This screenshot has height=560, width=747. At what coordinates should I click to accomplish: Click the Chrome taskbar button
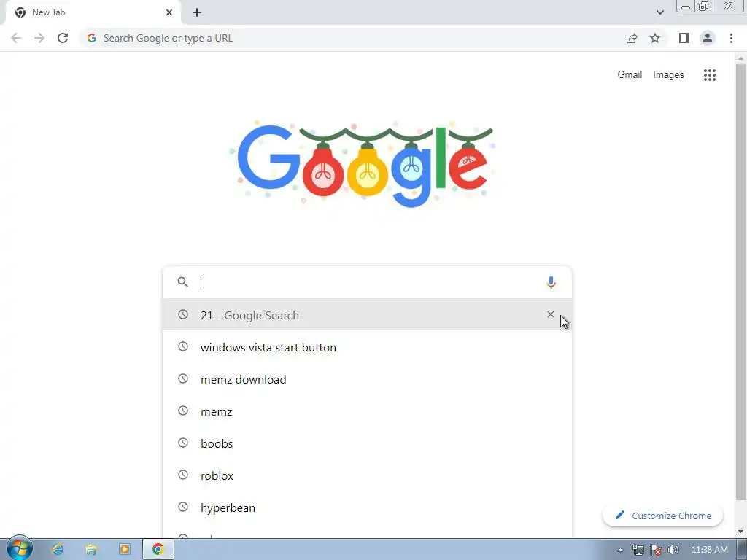(158, 550)
